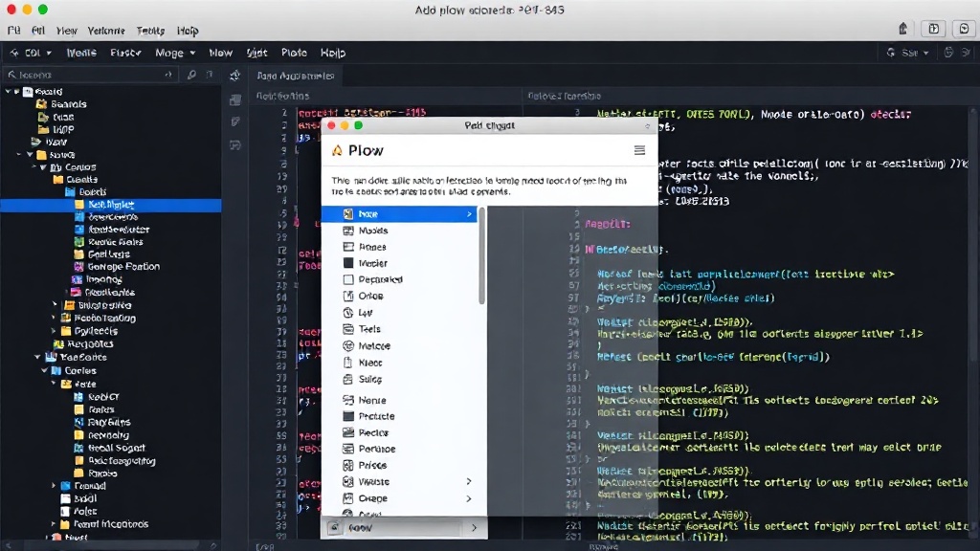The width and height of the screenshot is (980, 551).
Task: Click Wentle in the toolbar
Action: [81, 54]
